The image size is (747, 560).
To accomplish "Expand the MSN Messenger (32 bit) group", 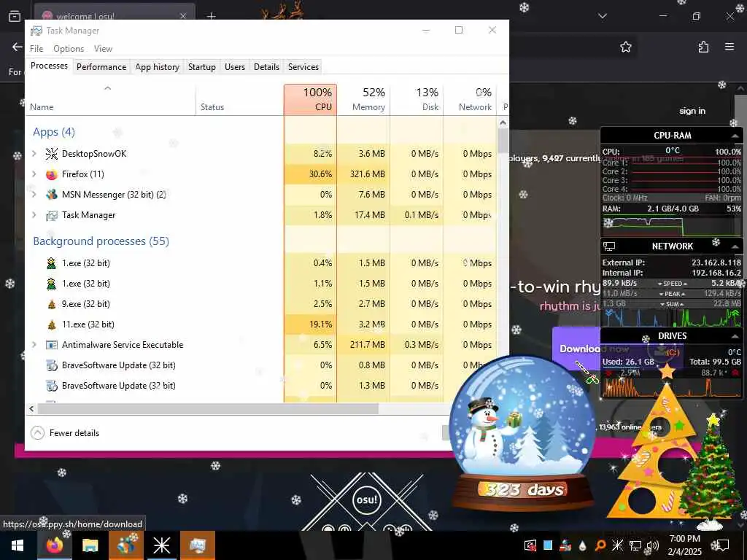I will pyautogui.click(x=34, y=194).
